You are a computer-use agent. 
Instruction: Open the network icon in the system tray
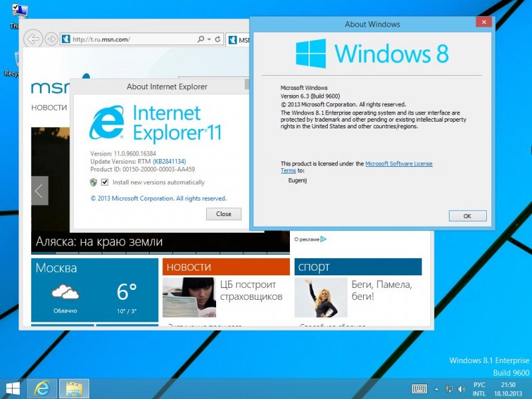[449, 389]
